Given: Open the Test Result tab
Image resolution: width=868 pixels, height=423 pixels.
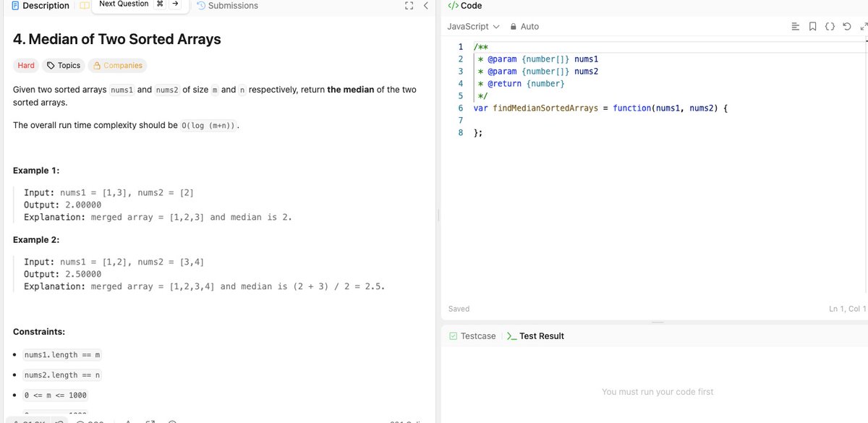Looking at the screenshot, I should pyautogui.click(x=535, y=336).
